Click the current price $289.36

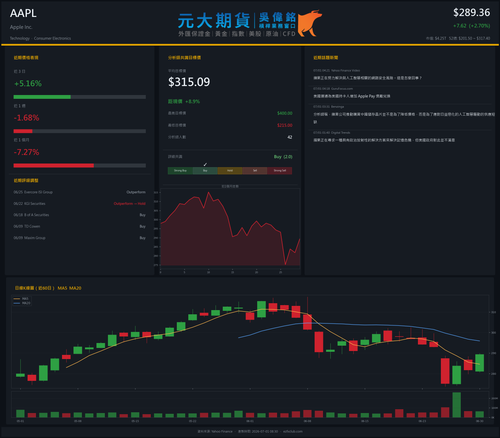click(x=471, y=13)
